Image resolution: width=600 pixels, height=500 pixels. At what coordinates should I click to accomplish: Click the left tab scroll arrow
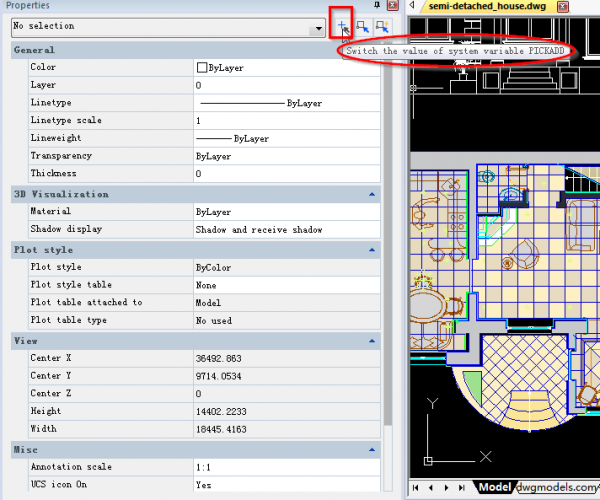[412, 5]
